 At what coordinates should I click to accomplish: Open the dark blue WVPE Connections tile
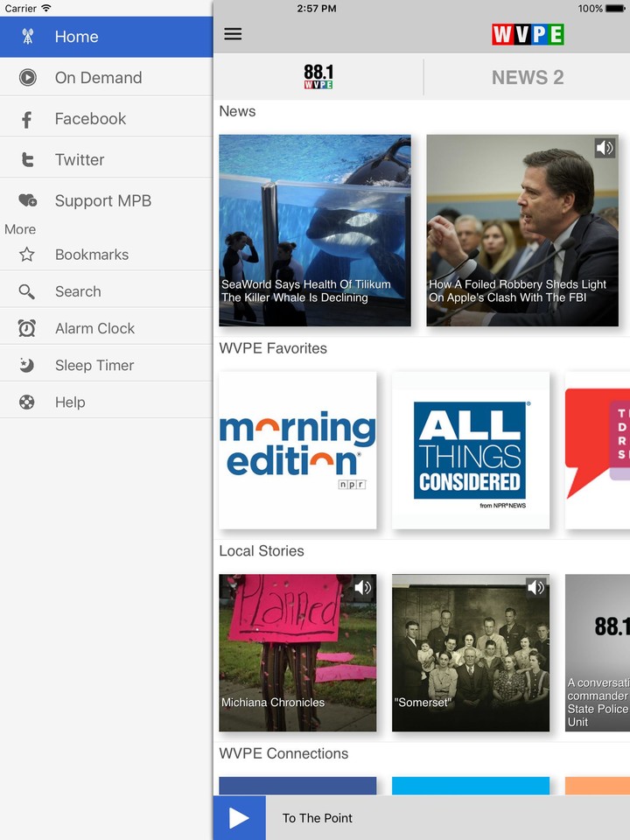pyautogui.click(x=297, y=786)
